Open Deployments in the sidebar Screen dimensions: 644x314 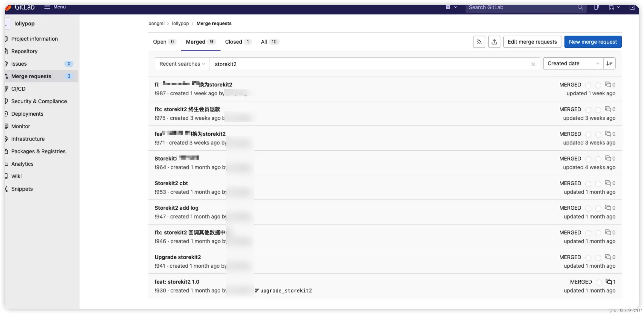27,114
